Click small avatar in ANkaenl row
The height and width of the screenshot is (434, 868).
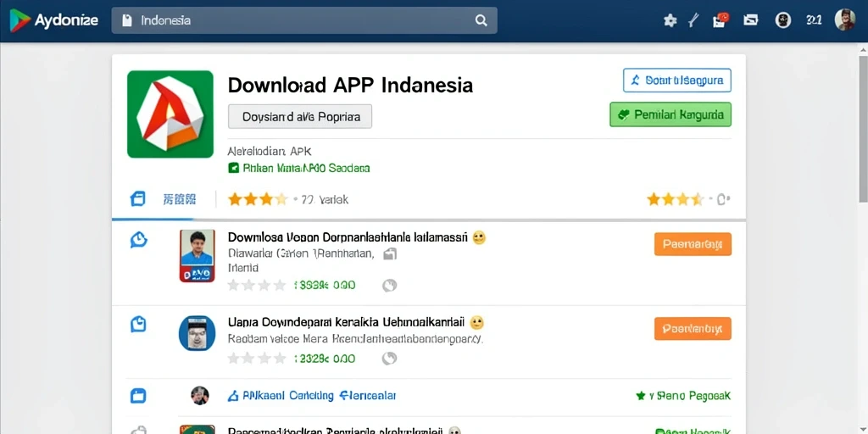pos(200,396)
